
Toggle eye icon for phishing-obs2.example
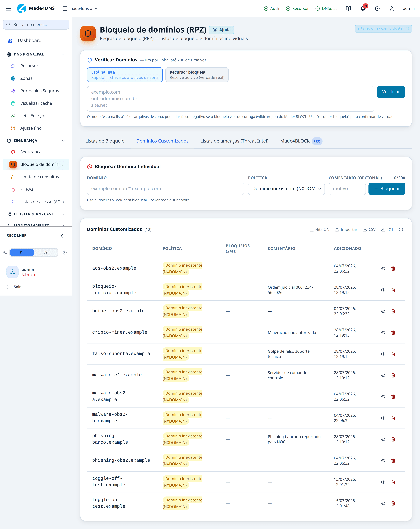[x=383, y=461]
